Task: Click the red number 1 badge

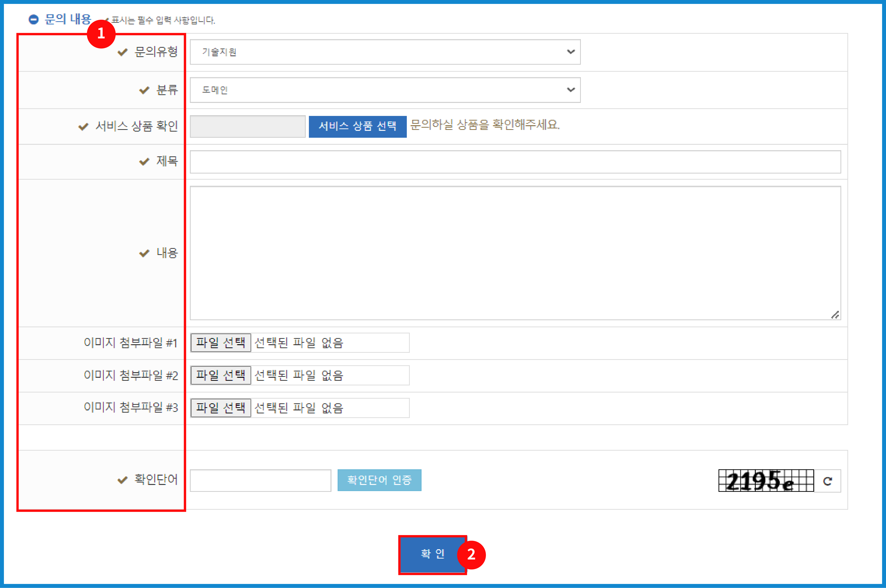Action: 101,34
